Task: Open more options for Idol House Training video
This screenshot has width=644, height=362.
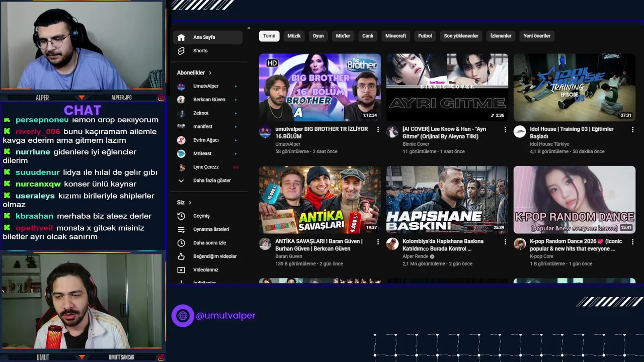Action: 632,130
